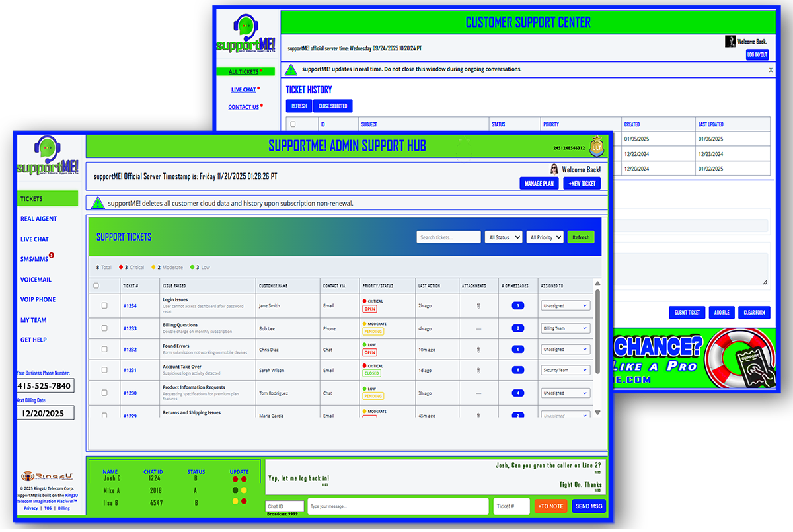Click the Welcome Back avatar next to Manage Plan

(554, 169)
